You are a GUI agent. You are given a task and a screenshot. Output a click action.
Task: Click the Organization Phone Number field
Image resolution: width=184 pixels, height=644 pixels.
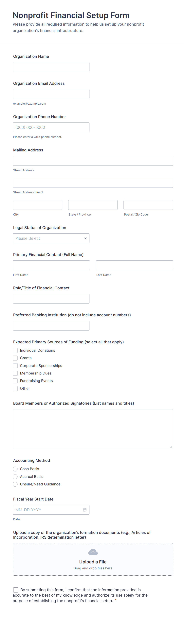point(51,127)
